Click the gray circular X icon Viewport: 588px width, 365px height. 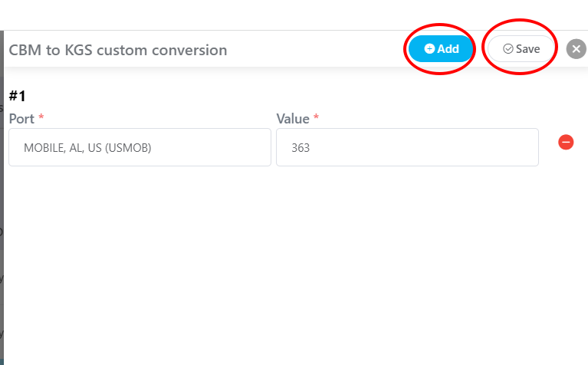click(x=577, y=49)
